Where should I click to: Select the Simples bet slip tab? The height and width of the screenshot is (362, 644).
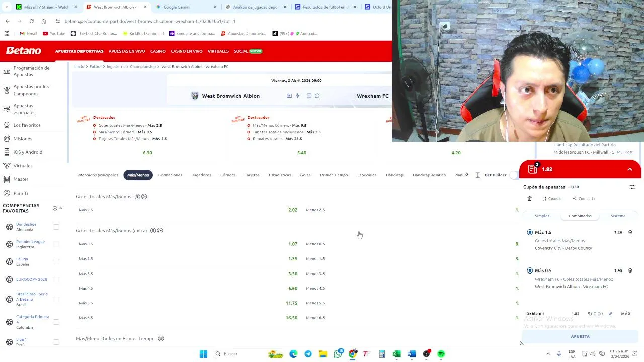(542, 216)
